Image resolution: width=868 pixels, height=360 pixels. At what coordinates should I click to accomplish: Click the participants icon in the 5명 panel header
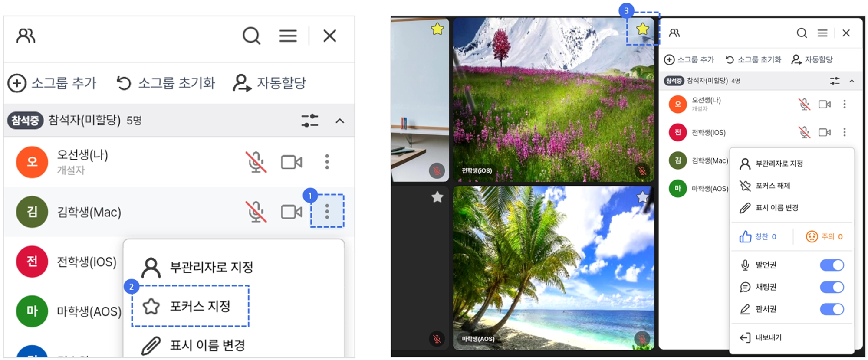pyautogui.click(x=26, y=36)
